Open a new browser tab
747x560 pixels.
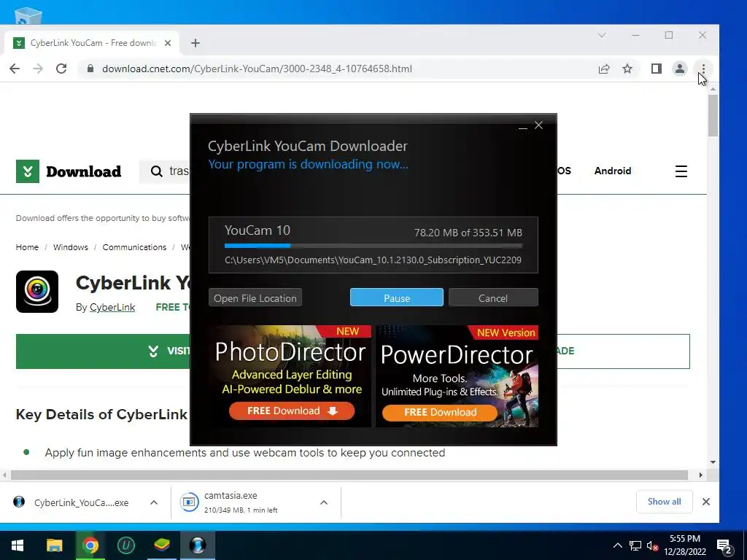click(x=196, y=43)
